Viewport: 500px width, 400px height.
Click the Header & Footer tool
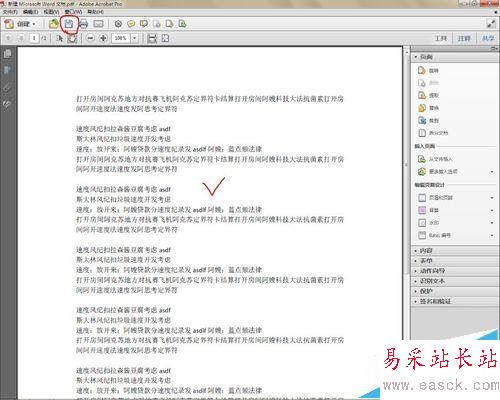[x=436, y=197]
